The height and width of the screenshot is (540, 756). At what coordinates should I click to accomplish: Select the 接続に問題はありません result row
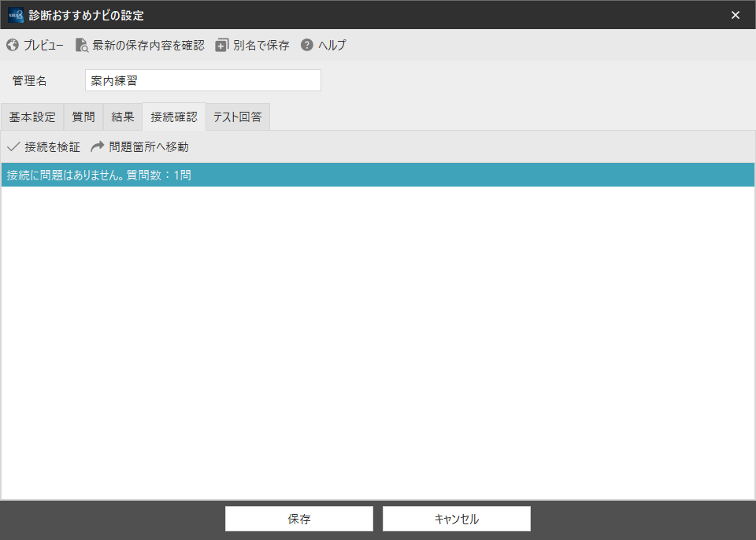[377, 175]
